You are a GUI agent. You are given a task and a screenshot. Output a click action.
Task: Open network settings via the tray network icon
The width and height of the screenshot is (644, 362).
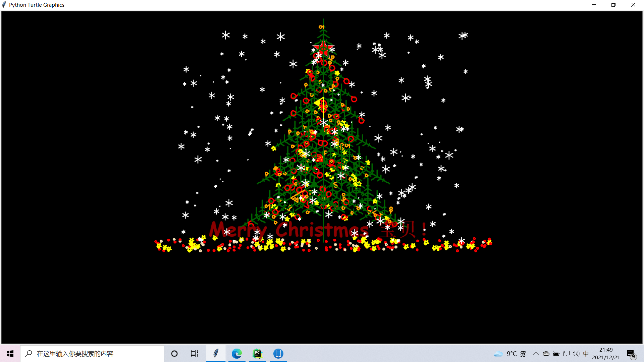click(x=566, y=353)
